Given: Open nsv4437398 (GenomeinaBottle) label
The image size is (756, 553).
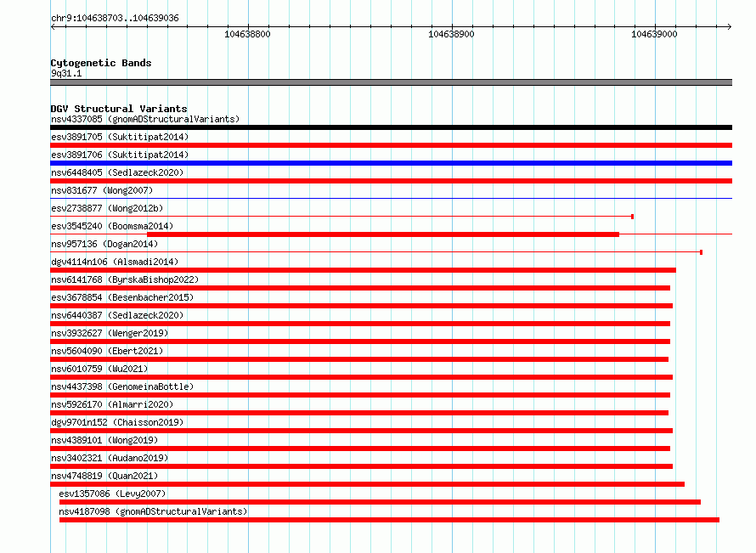Looking at the screenshot, I should tap(122, 387).
